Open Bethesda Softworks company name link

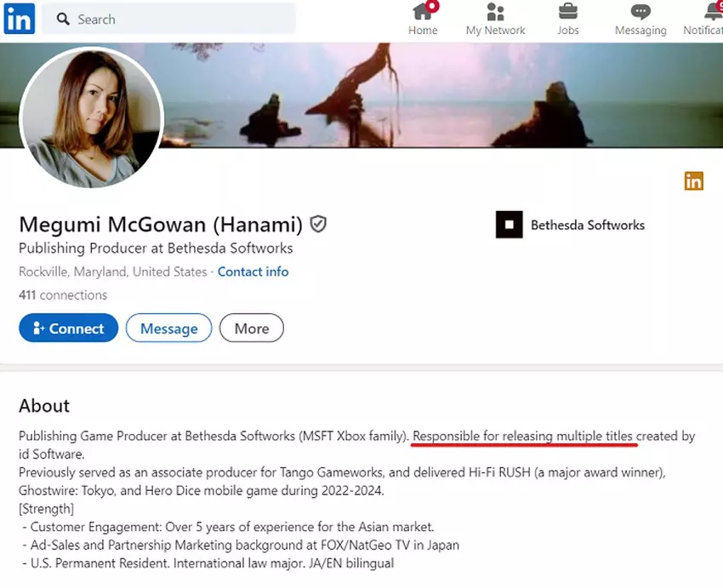click(x=588, y=225)
